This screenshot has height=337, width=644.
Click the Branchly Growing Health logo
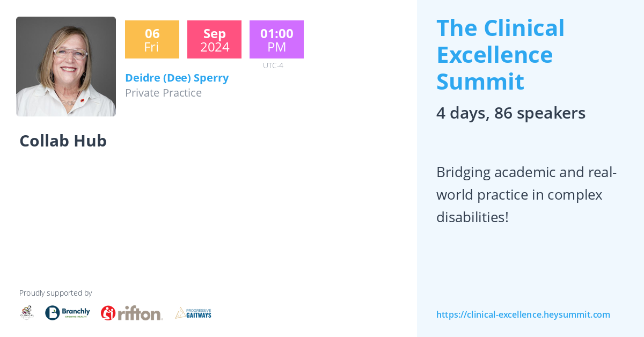coord(68,313)
